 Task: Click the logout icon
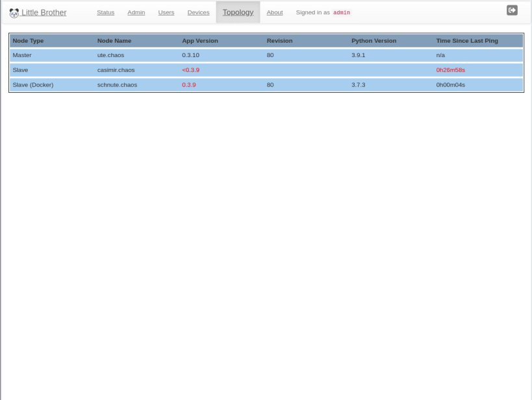[x=512, y=10]
